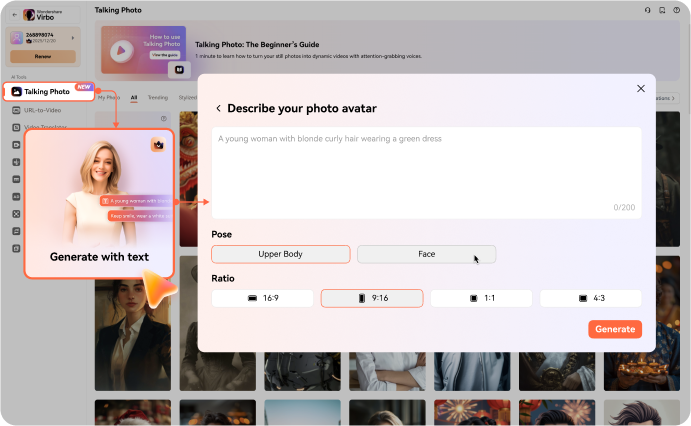The width and height of the screenshot is (691, 426).
Task: Switch to the Trending tab
Action: [x=158, y=98]
